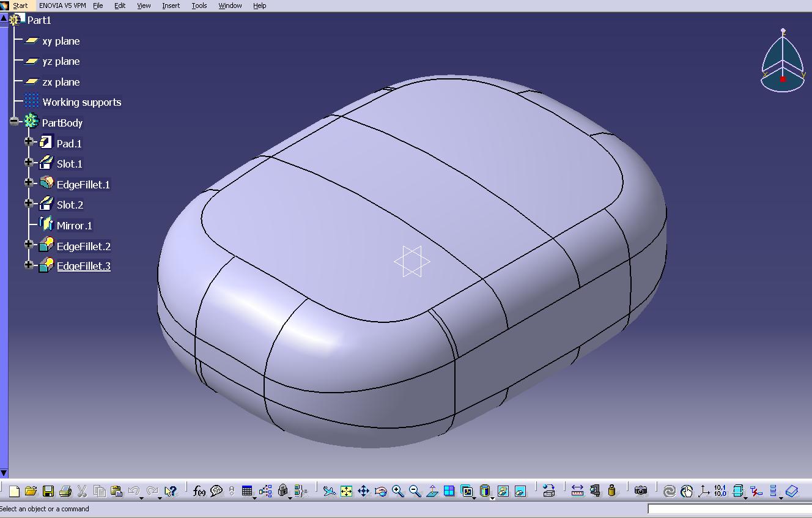Open a file with the folder icon
The image size is (812, 518).
click(x=31, y=491)
